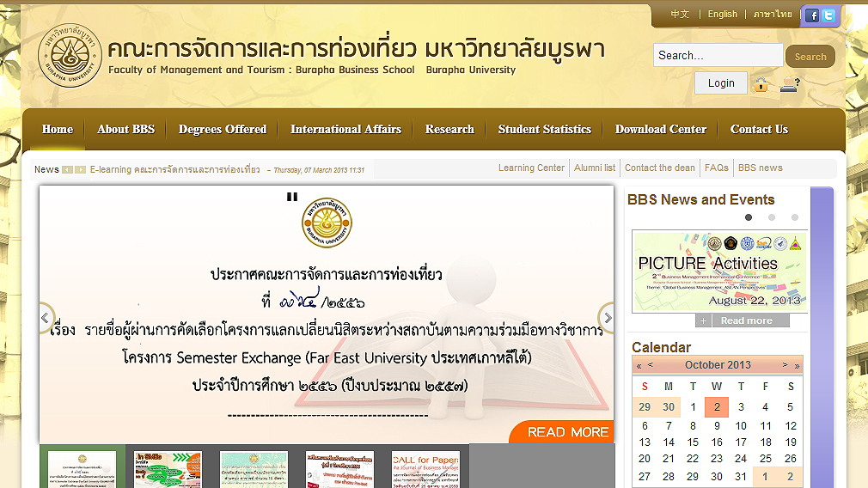Select September 29 in calendar
The image size is (868, 488).
point(645,407)
